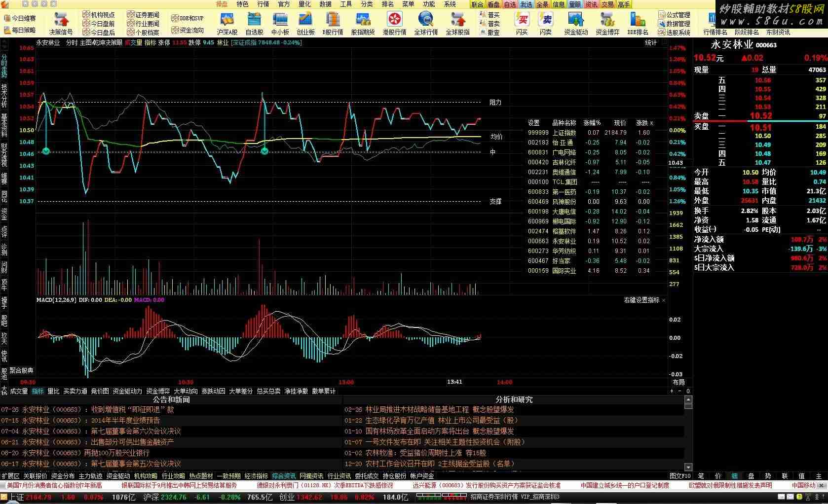Open the 基本资料 left sidebar tab
The width and height of the screenshot is (828, 504).
(4, 125)
